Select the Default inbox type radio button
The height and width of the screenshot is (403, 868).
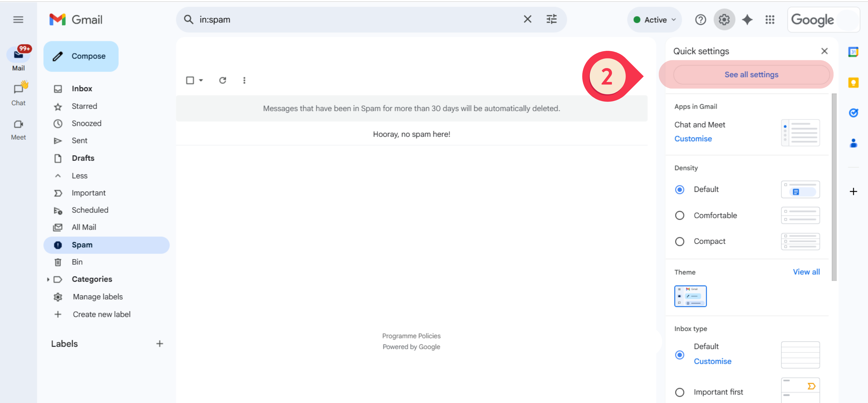[x=679, y=355]
